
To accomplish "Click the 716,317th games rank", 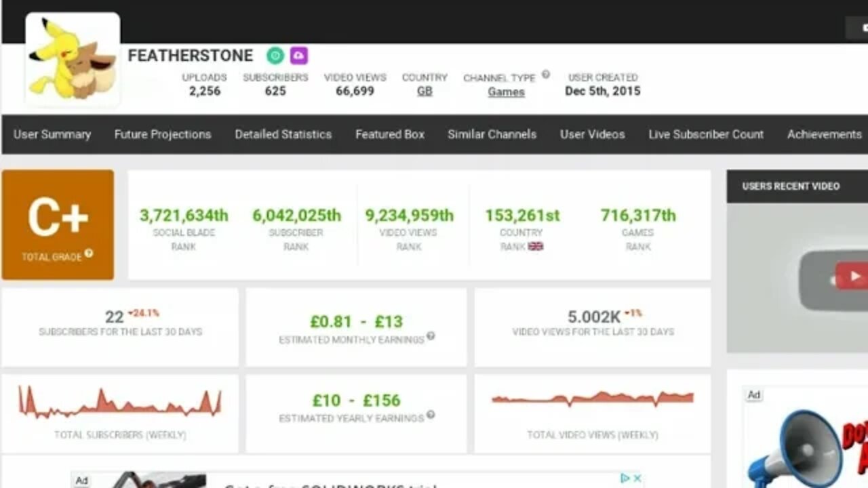I will coord(638,216).
